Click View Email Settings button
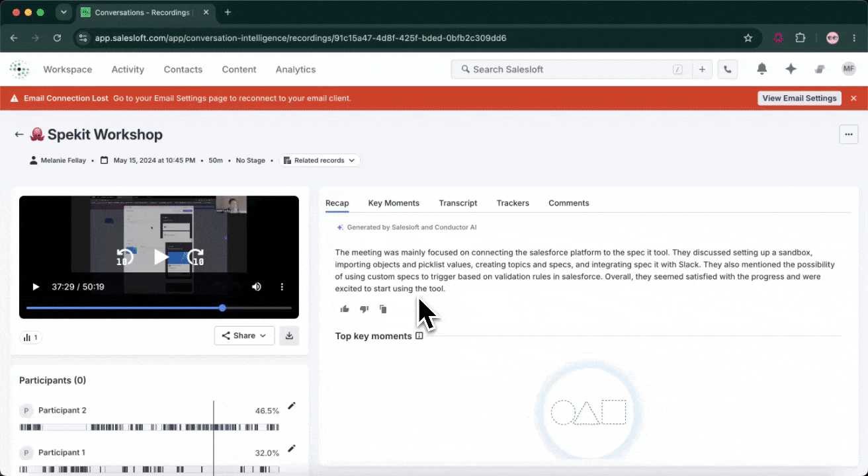 tap(799, 98)
